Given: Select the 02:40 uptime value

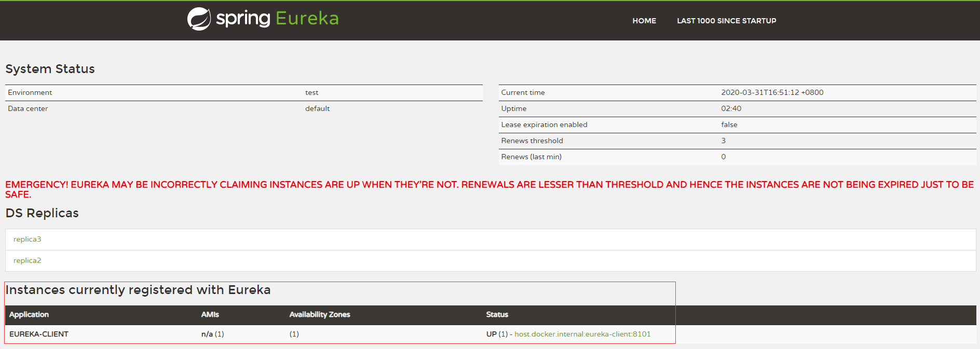Looking at the screenshot, I should (731, 108).
